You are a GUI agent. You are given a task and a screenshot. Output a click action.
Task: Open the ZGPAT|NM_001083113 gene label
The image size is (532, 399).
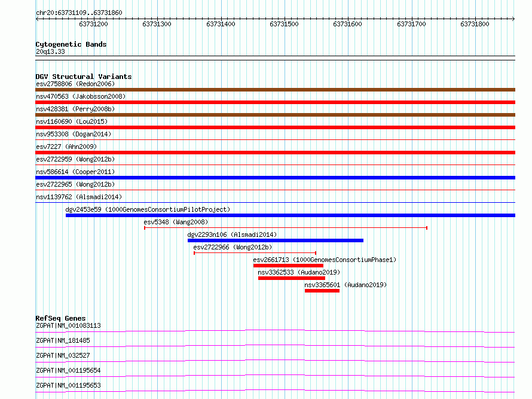click(x=68, y=325)
